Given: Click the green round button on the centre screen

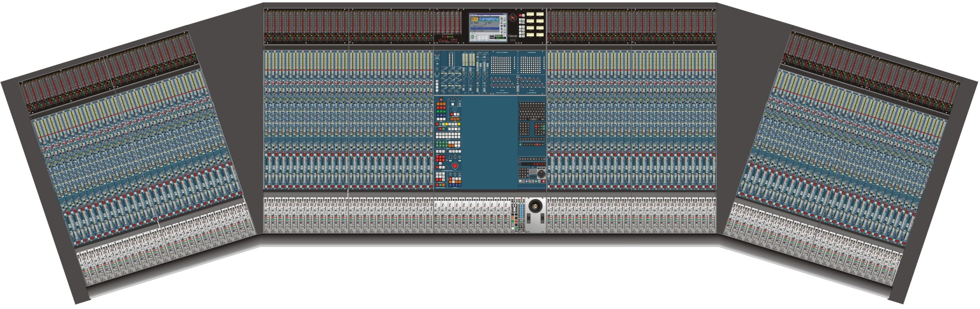Looking at the screenshot, I should pos(472,37).
